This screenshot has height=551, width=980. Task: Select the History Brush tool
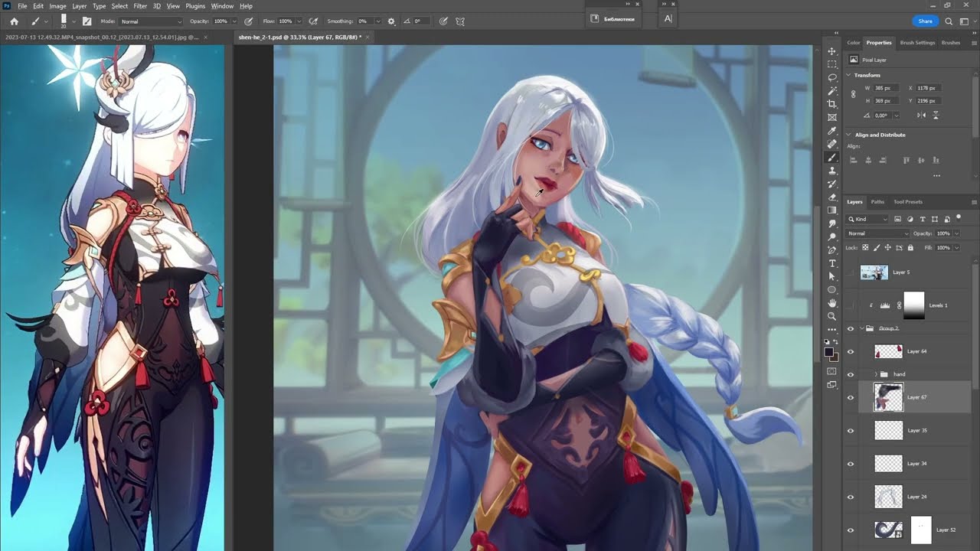point(832,184)
